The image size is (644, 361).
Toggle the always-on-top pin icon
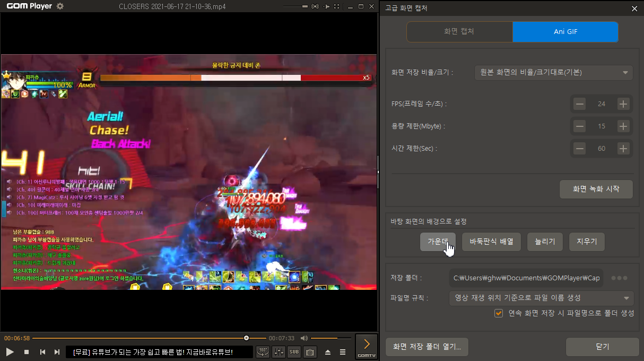327,6
